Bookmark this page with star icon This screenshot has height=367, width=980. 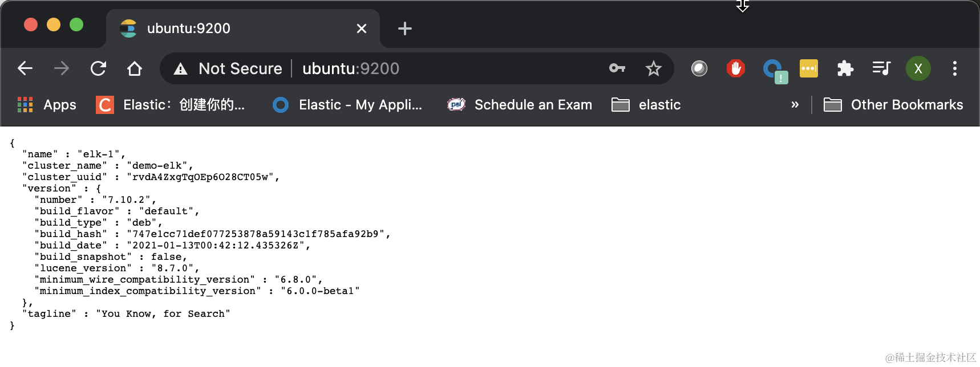tap(653, 68)
